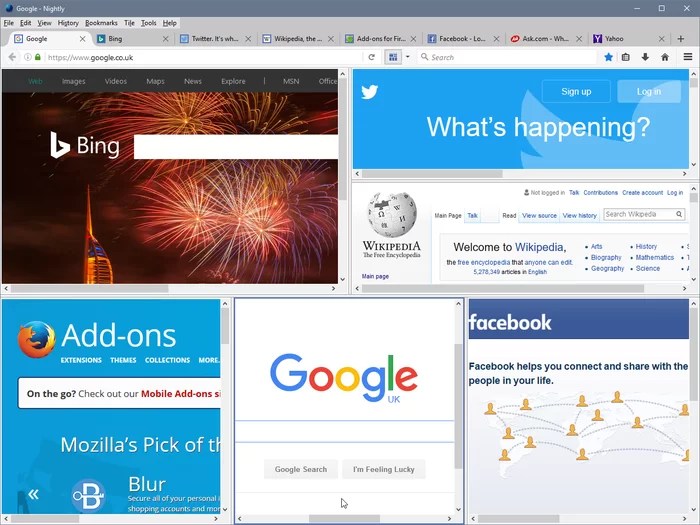Click the back arrow navigation button
The height and width of the screenshot is (525, 700).
click(x=12, y=57)
